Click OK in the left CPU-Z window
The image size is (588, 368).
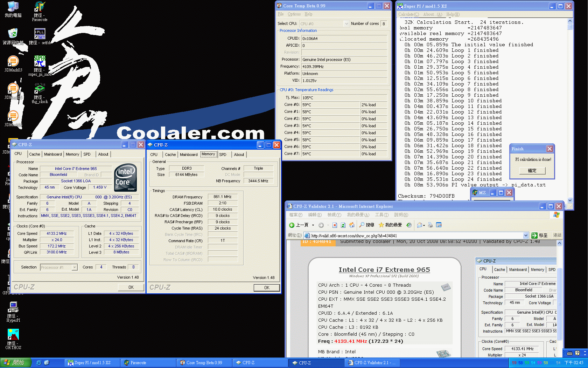click(x=131, y=287)
